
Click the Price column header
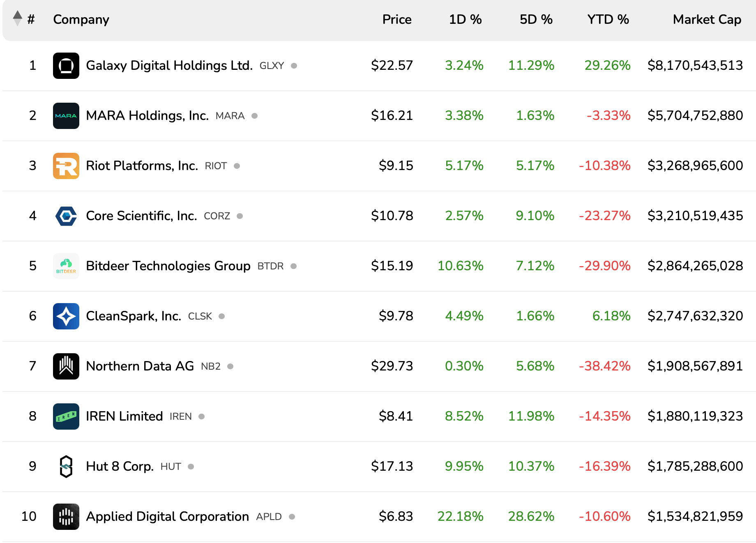(396, 19)
